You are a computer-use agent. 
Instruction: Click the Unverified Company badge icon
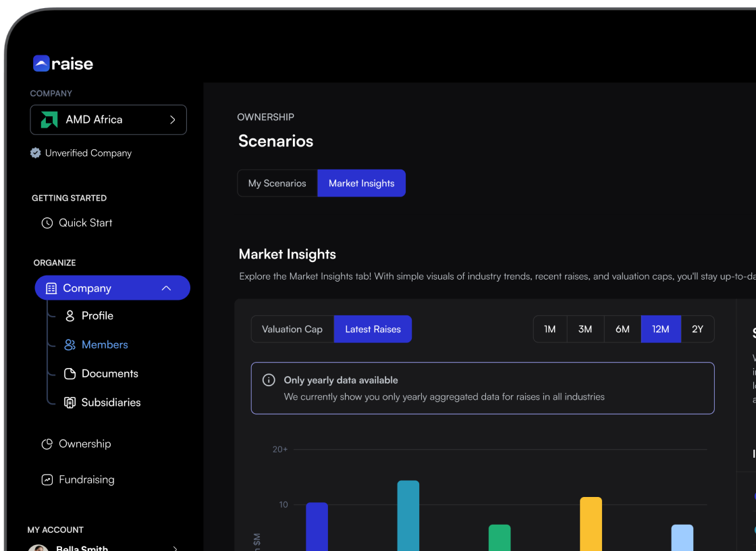pyautogui.click(x=36, y=153)
